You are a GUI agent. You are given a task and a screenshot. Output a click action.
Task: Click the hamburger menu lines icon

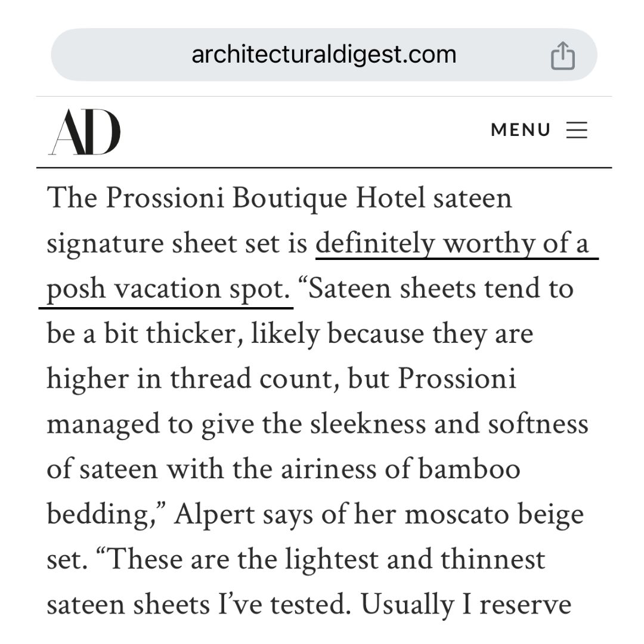click(577, 131)
